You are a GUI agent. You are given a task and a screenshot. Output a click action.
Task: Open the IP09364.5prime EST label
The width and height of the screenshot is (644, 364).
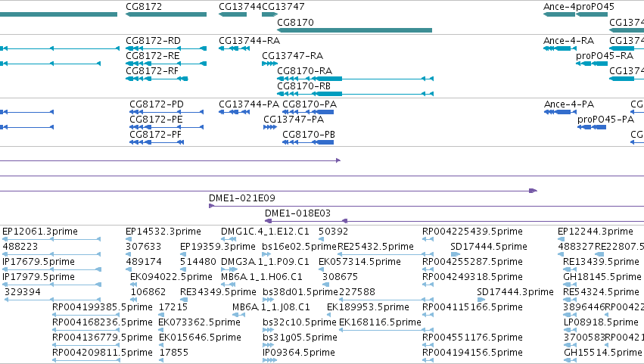click(x=299, y=353)
